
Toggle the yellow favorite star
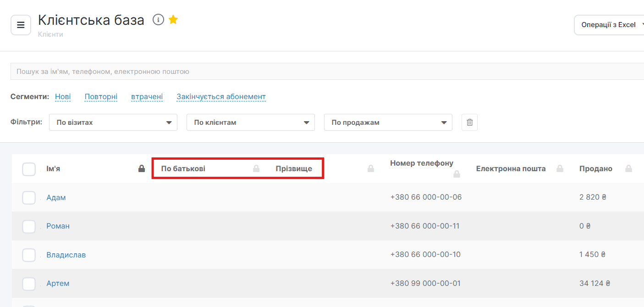pyautogui.click(x=173, y=19)
